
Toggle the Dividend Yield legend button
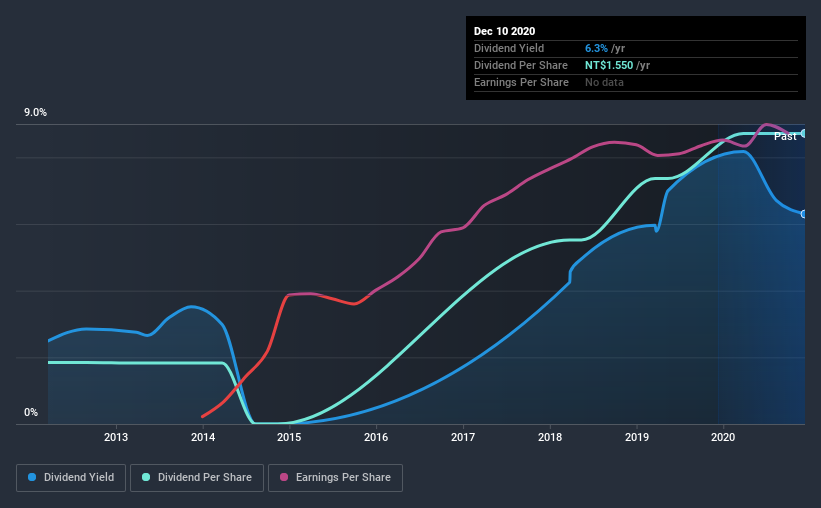pos(71,478)
